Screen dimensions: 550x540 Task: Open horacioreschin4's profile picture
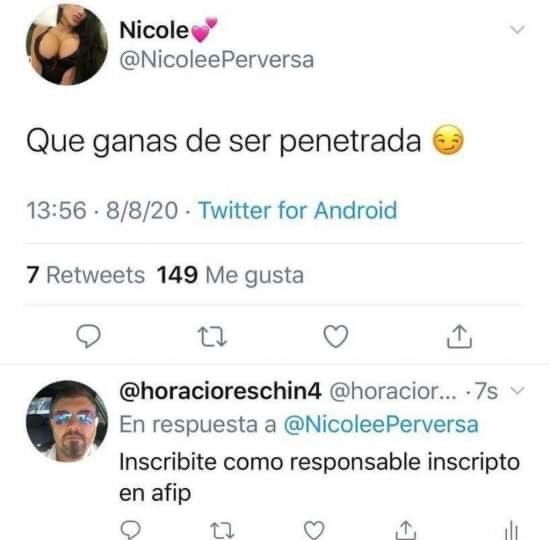67,421
